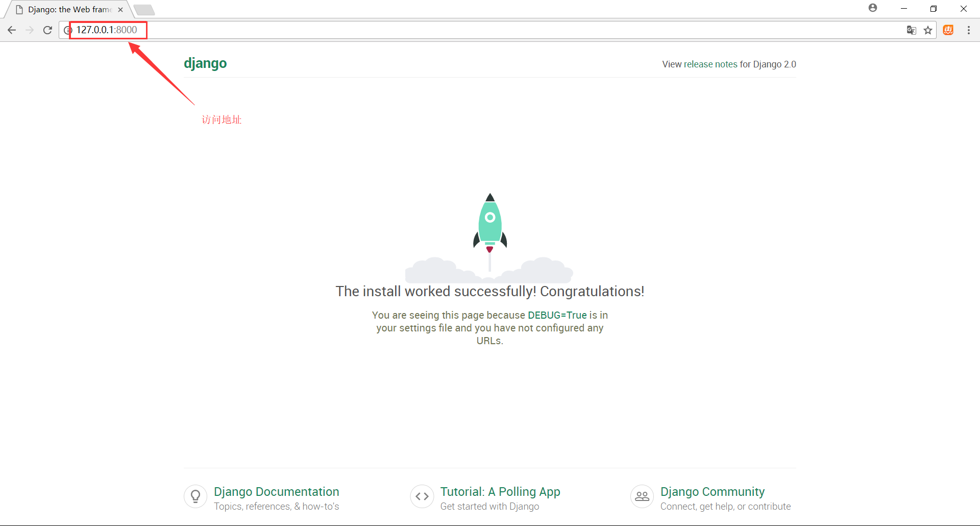
Task: Open Tutorial: A Polling App link
Action: [x=500, y=492]
